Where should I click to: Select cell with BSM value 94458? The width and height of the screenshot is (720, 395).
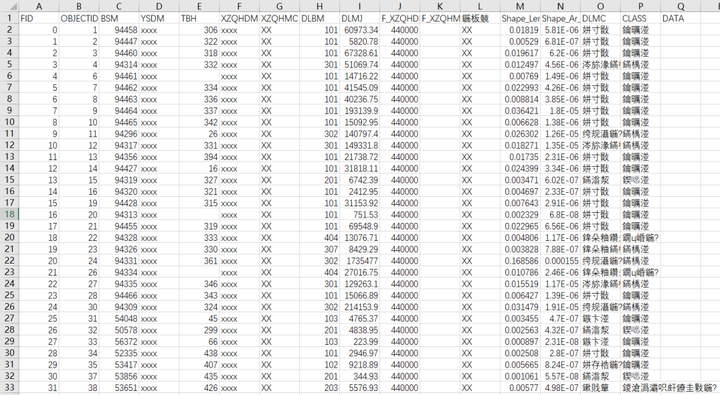pyautogui.click(x=119, y=30)
